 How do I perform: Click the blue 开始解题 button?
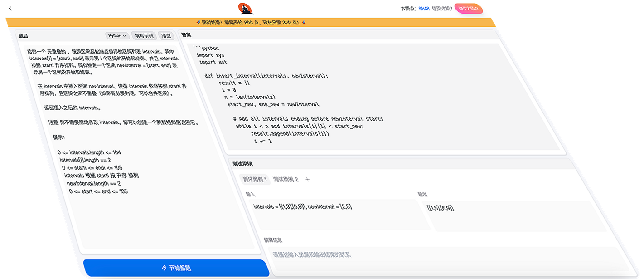click(176, 268)
